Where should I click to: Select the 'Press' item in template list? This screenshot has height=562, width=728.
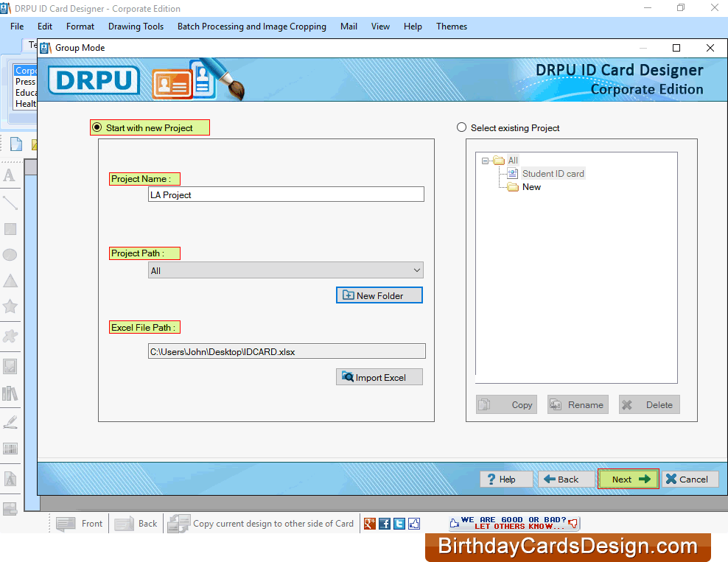point(26,82)
